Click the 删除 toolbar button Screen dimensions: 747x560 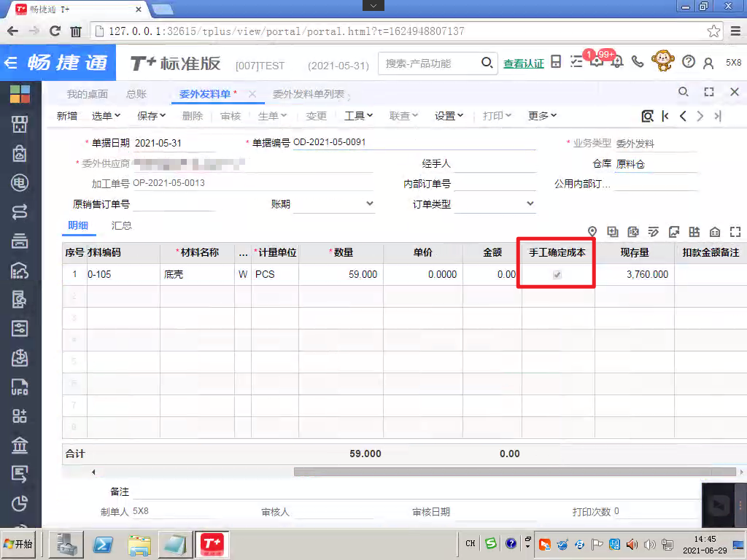coord(193,116)
